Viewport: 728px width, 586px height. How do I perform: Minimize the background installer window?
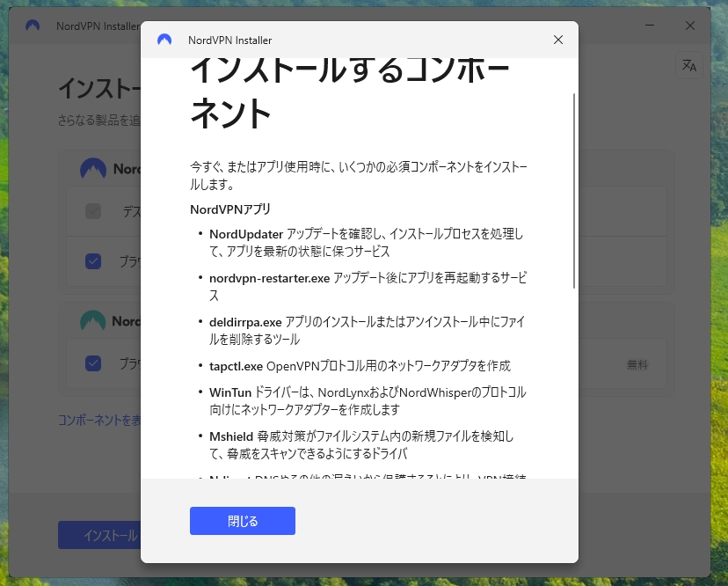(650, 26)
